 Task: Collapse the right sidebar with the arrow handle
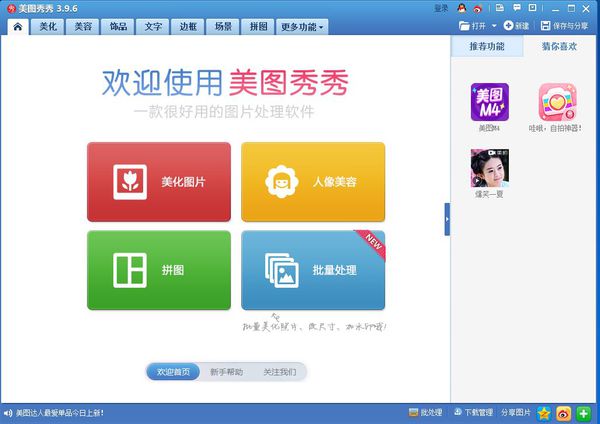(x=447, y=219)
